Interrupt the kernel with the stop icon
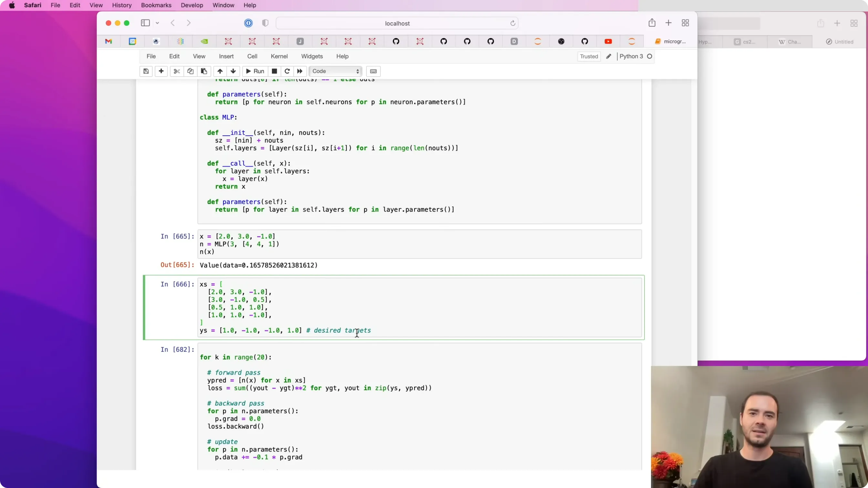Viewport: 868px width, 488px height. tap(274, 71)
